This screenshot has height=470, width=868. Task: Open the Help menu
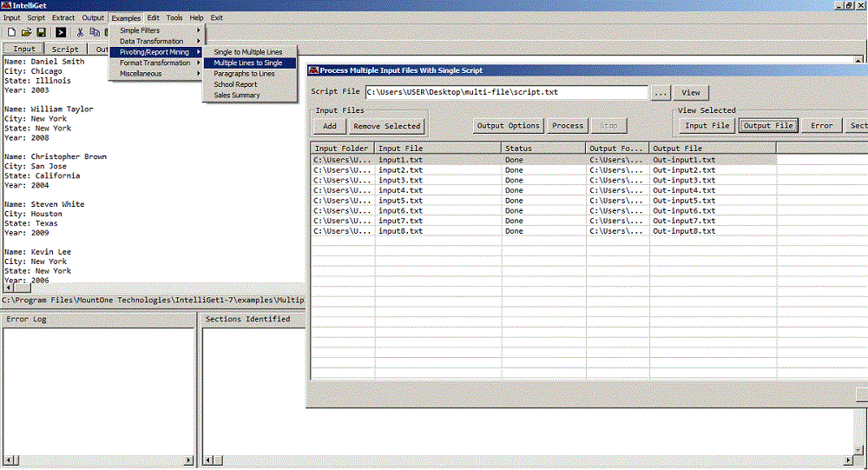tap(196, 17)
